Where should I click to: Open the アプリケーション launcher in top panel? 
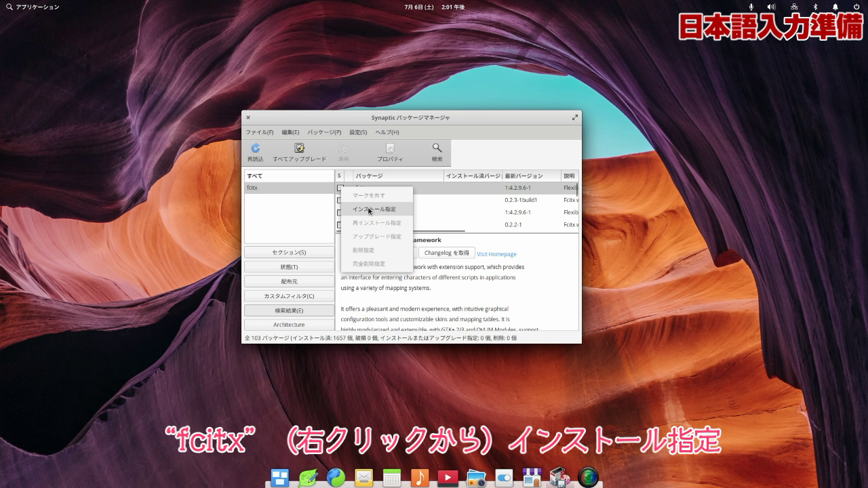point(33,7)
